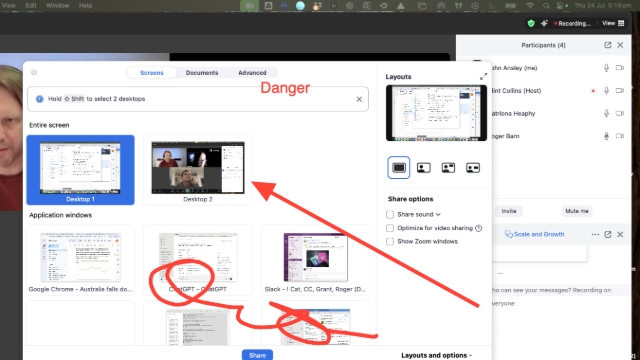Open chat more options ellipsis

tap(595, 234)
